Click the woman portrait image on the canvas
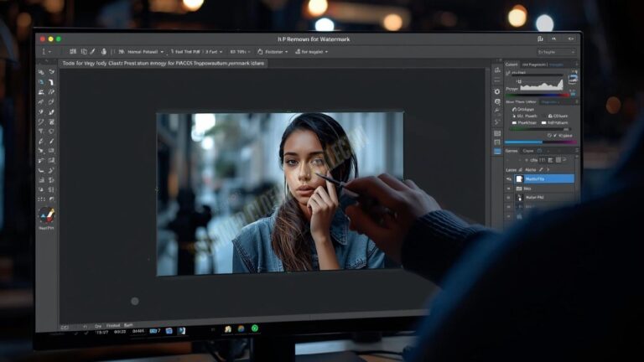 [280, 194]
